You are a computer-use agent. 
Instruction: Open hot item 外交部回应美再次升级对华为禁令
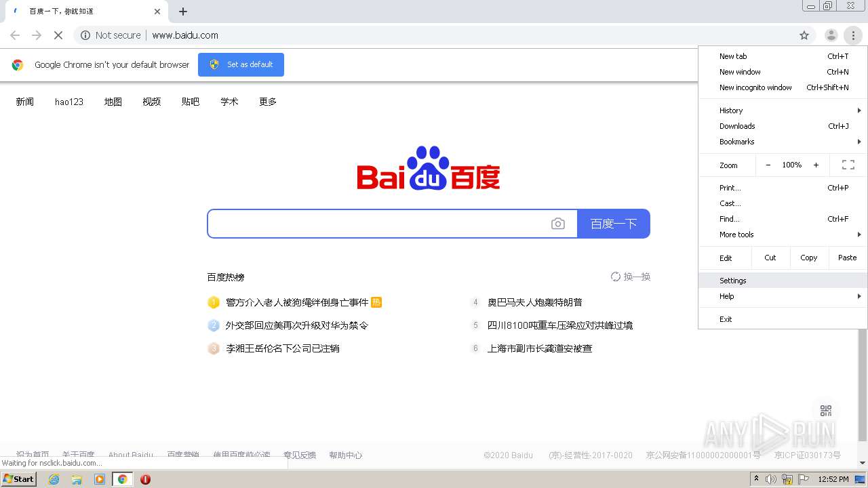(297, 325)
